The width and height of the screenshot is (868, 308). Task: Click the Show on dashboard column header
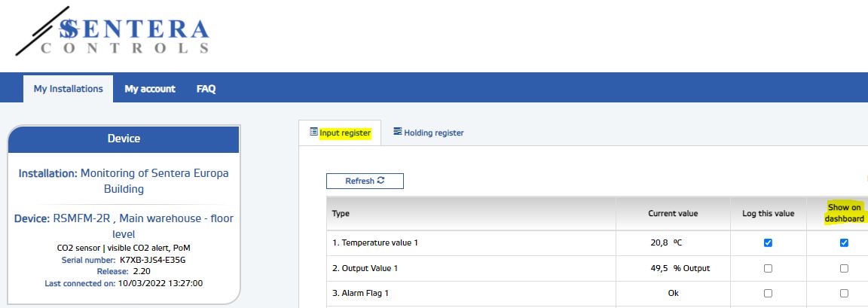pyautogui.click(x=844, y=213)
